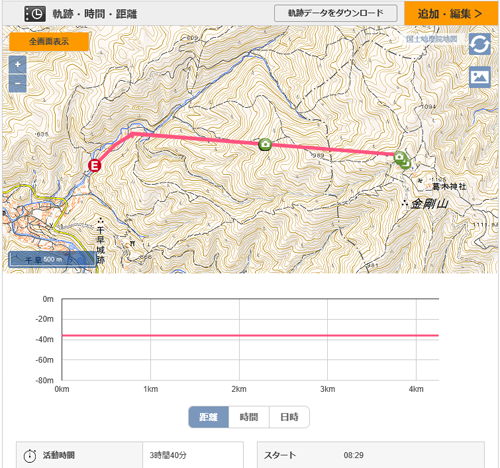
Task: Click 軌跡データをダウンロード button
Action: (336, 13)
